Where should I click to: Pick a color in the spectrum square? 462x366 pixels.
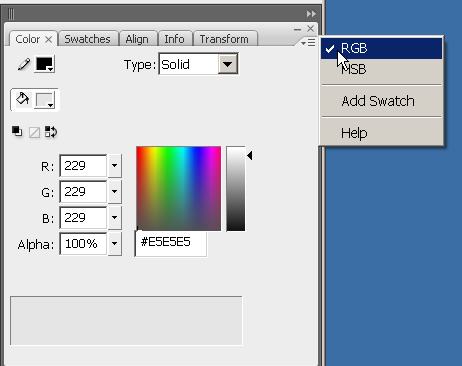point(179,188)
